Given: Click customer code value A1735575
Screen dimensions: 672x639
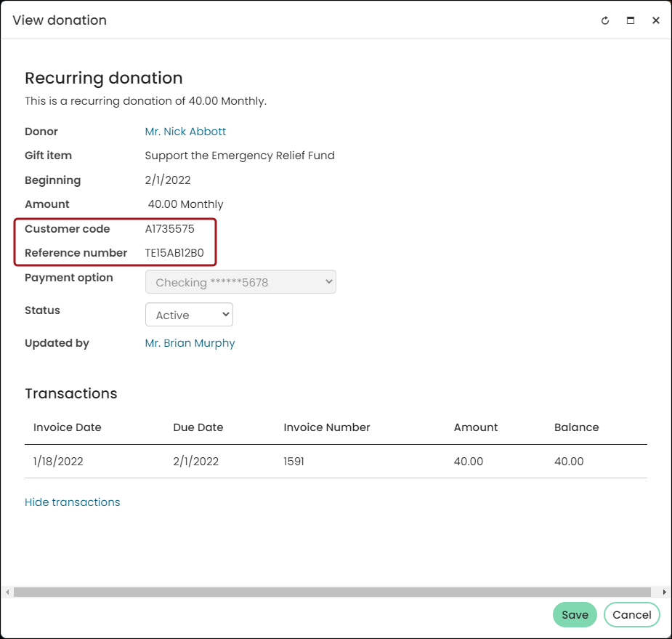Looking at the screenshot, I should pyautogui.click(x=170, y=229).
